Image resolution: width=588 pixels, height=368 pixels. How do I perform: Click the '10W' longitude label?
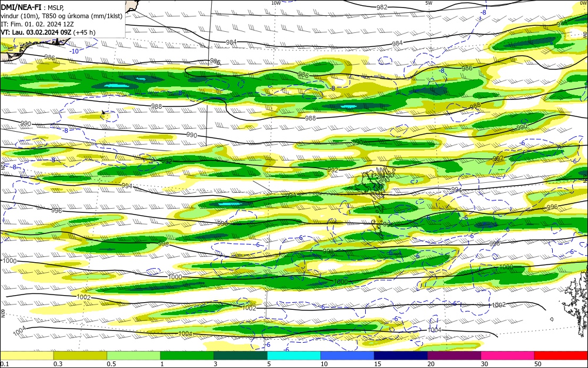click(276, 3)
